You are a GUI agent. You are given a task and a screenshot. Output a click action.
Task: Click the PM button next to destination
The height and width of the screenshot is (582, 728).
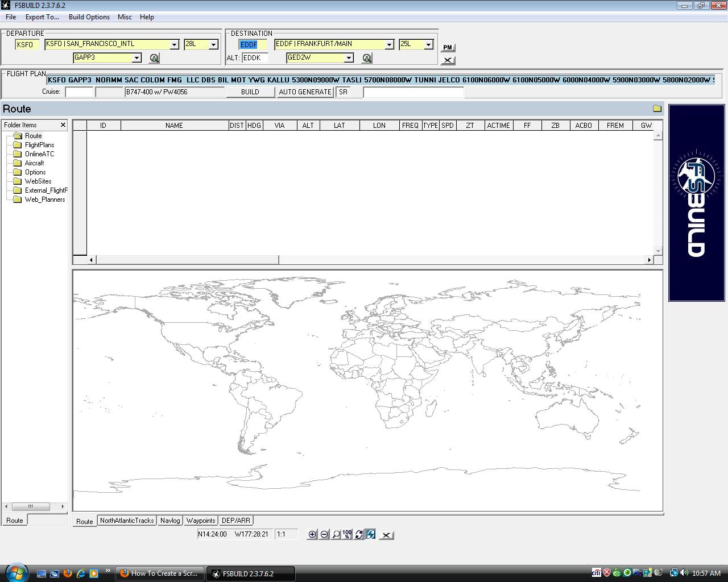(x=448, y=48)
